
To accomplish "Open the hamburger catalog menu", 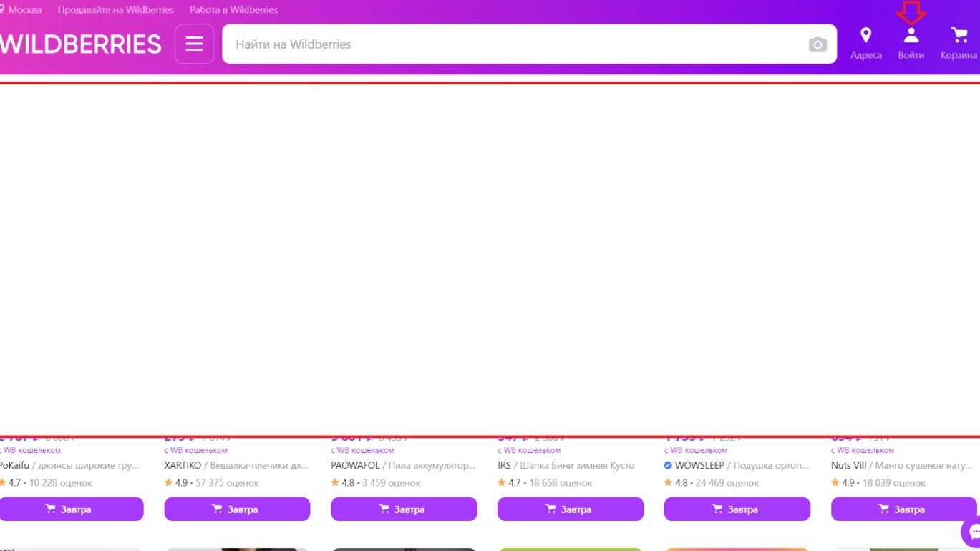I will click(x=194, y=44).
